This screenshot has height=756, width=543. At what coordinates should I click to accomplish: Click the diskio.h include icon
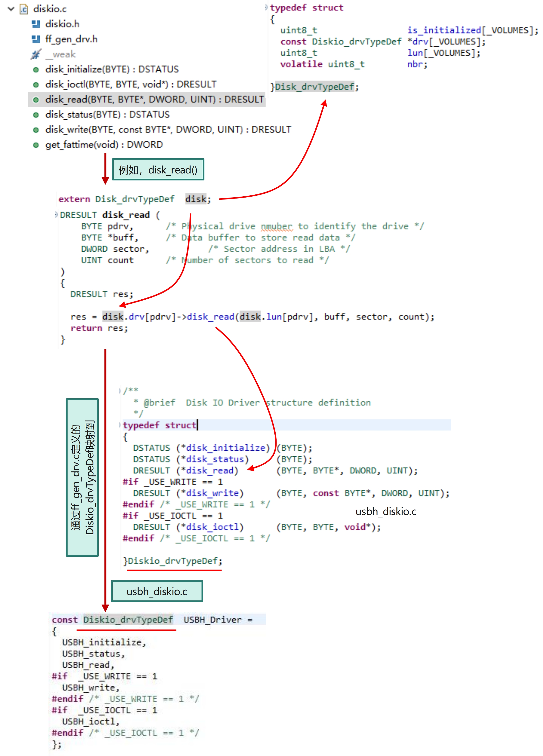(x=36, y=24)
